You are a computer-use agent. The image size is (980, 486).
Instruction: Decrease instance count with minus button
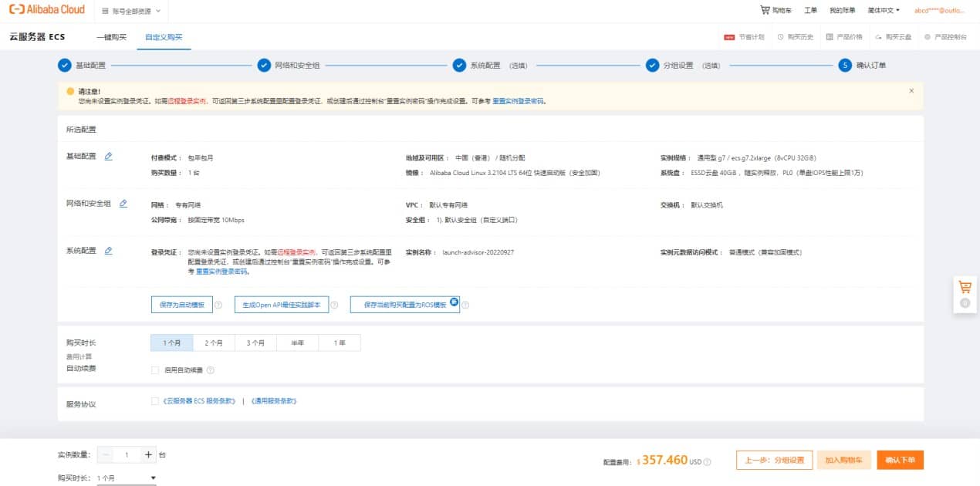tap(105, 455)
